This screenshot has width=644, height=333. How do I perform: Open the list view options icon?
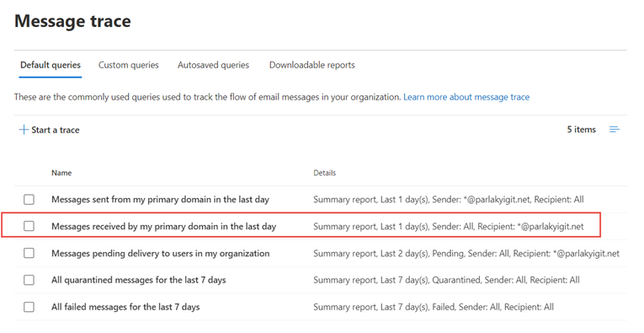pyautogui.click(x=614, y=130)
